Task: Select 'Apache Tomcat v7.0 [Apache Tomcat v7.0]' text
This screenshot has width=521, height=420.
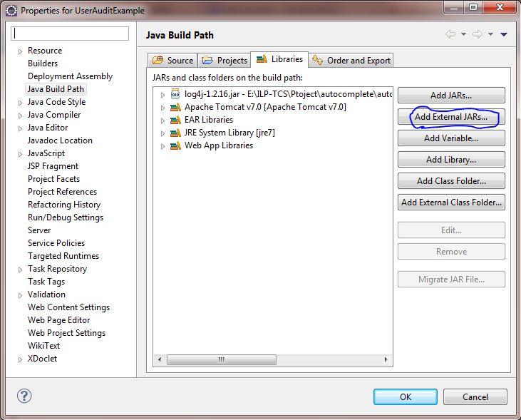Action: point(265,107)
